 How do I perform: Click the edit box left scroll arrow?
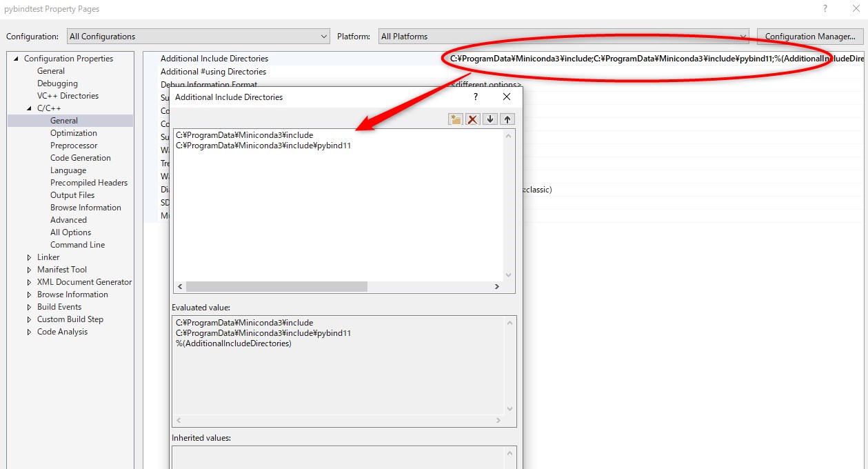tap(180, 286)
